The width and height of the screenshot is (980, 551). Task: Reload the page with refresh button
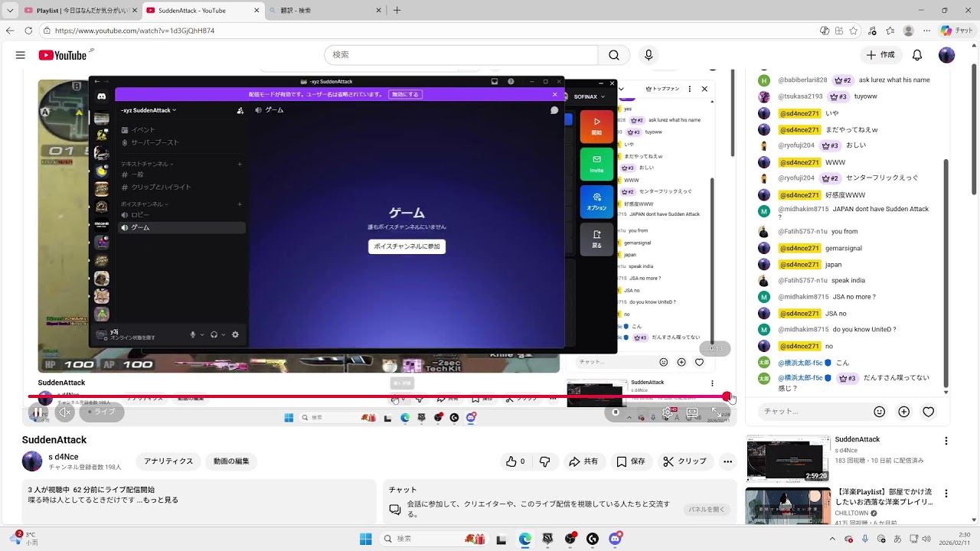pos(28,31)
